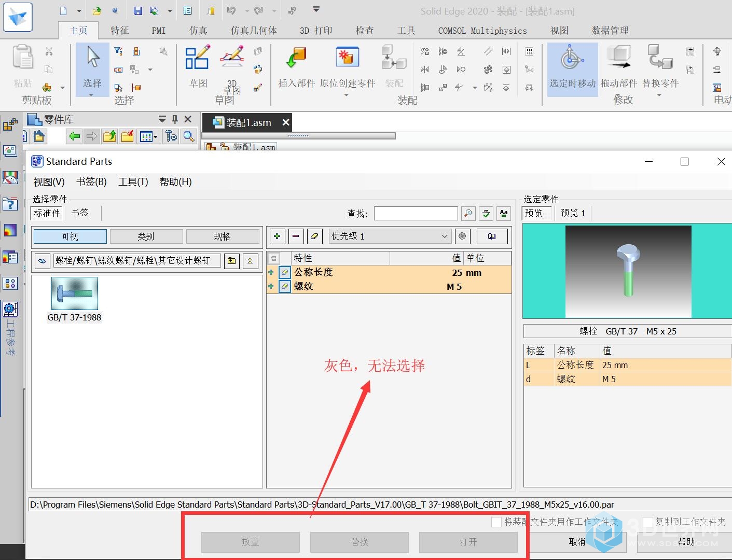The width and height of the screenshot is (732, 560).
Task: Click the double-chevron top-level icon by the path
Action: [x=250, y=261]
